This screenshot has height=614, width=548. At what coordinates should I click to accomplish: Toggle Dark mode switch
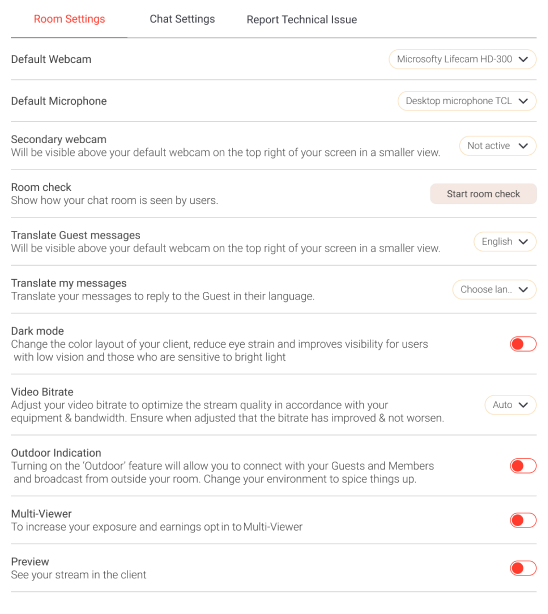point(523,344)
